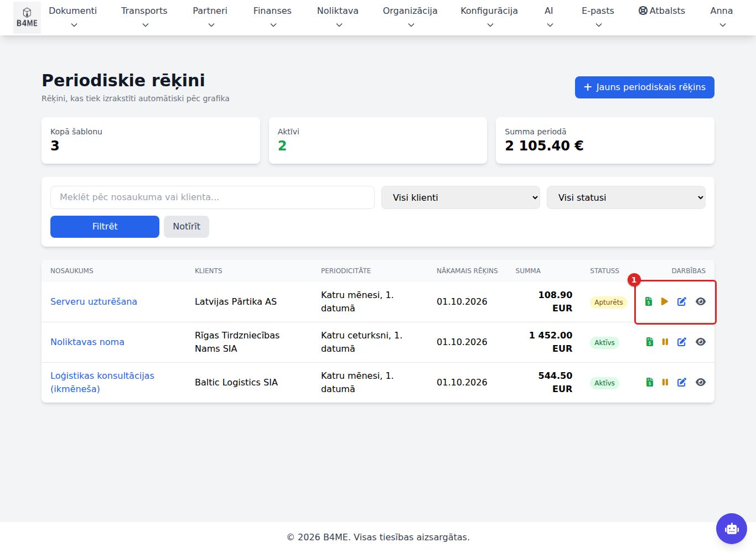Click Jauns periodiskais rēķins button
The image size is (756, 553).
pos(645,87)
